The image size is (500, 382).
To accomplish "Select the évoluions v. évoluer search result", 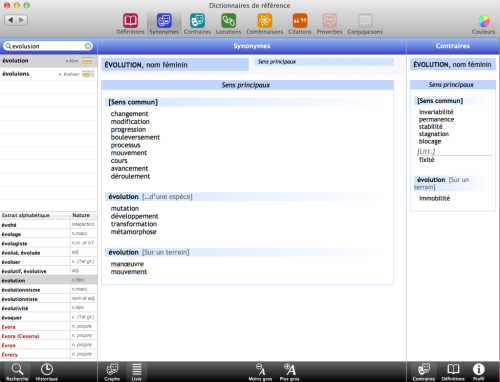I will [49, 74].
